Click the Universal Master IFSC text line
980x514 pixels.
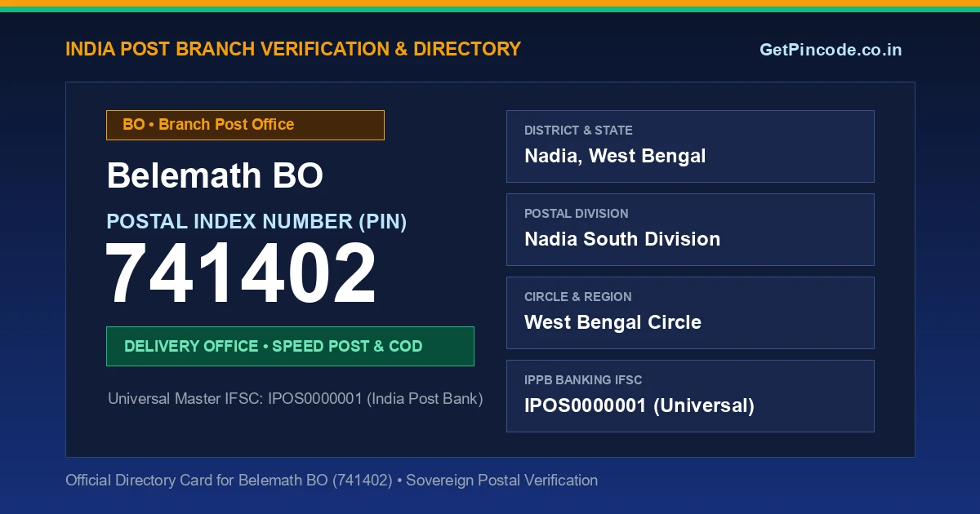(x=296, y=399)
